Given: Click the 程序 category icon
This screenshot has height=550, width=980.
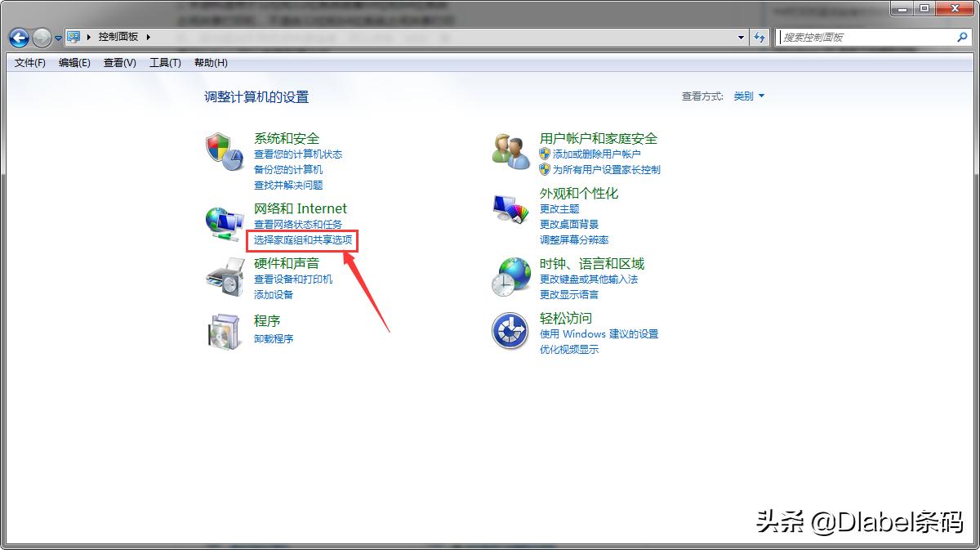Looking at the screenshot, I should 224,330.
